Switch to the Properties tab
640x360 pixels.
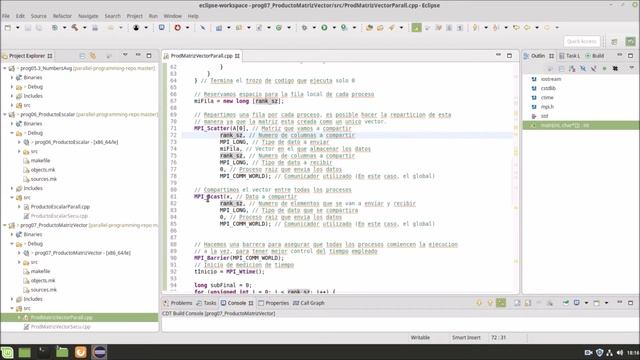(273, 303)
